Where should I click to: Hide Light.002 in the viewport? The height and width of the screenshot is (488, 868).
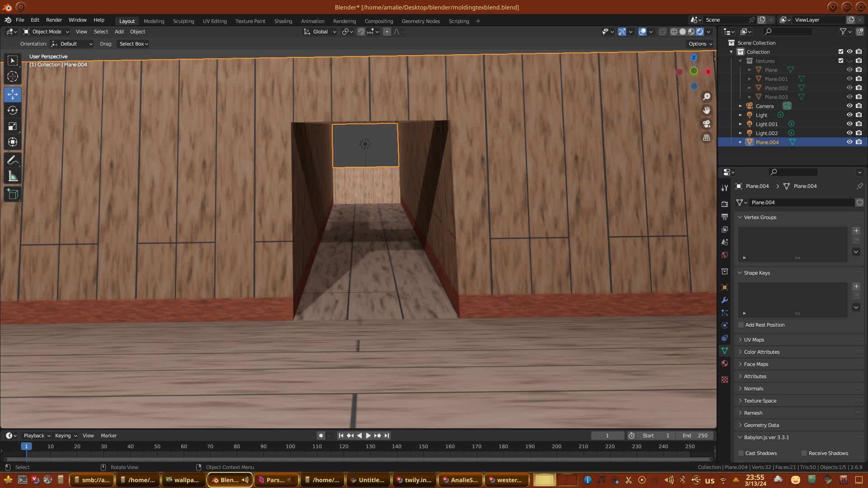(849, 133)
